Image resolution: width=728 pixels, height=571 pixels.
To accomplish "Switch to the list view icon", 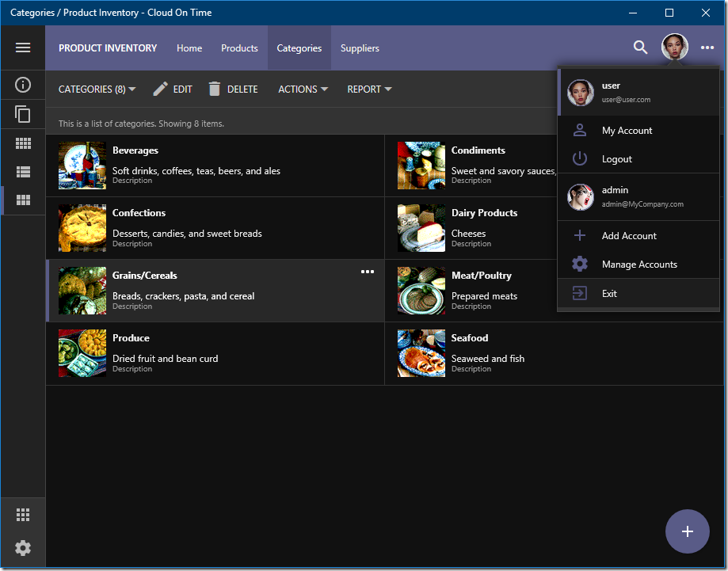I will (x=23, y=172).
